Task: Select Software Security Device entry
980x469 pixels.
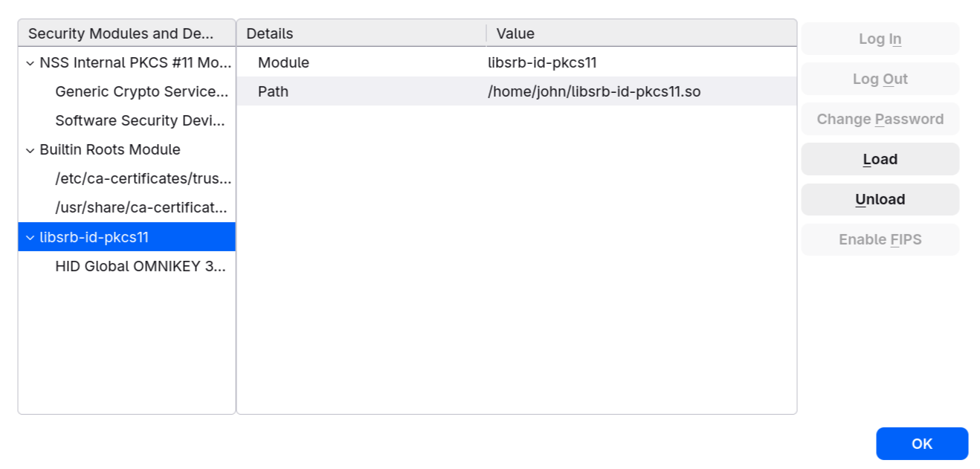Action: pos(127,121)
